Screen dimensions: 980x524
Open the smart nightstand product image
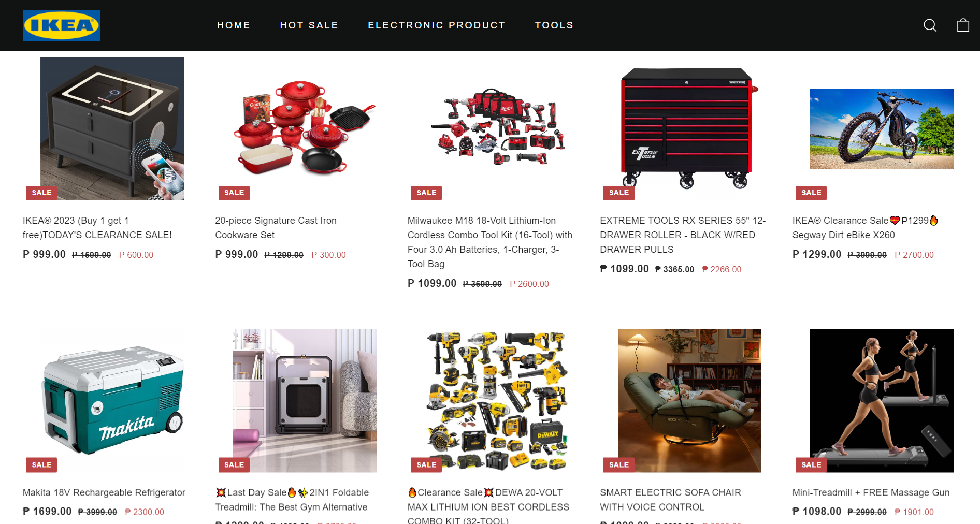coord(112,128)
